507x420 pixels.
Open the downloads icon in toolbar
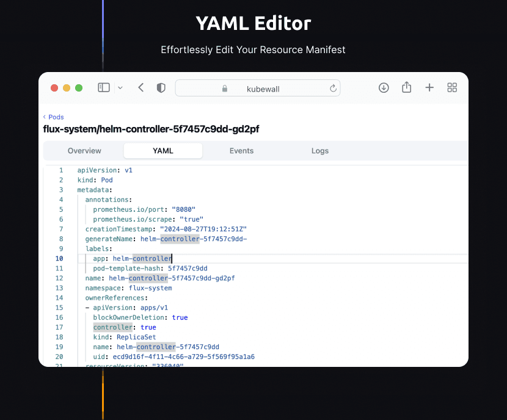384,88
